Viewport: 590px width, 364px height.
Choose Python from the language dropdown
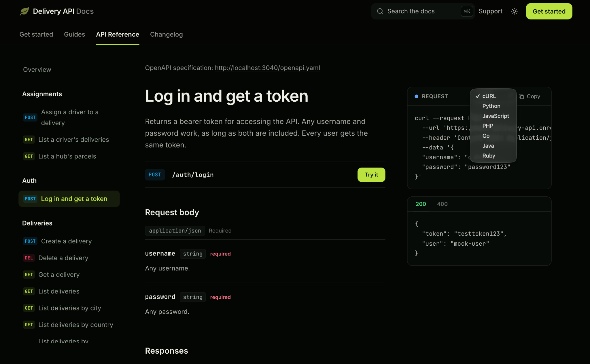pyautogui.click(x=493, y=106)
